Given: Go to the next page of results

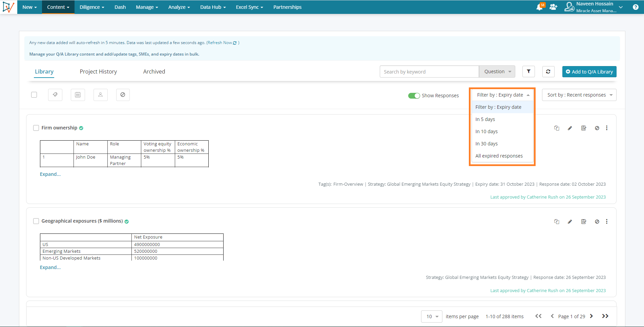Looking at the screenshot, I should tap(591, 316).
